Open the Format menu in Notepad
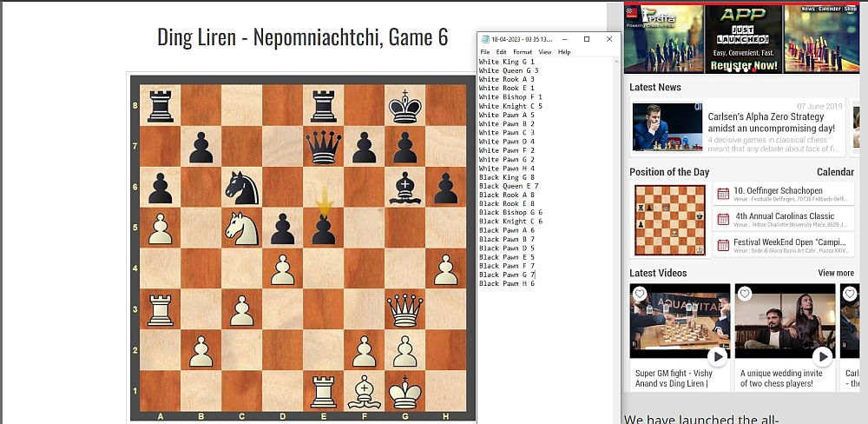 [x=522, y=52]
